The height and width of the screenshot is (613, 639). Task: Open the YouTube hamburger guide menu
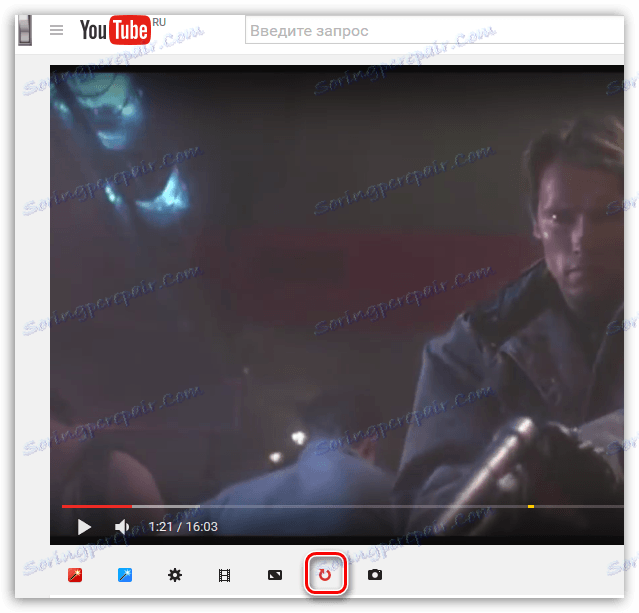click(56, 30)
